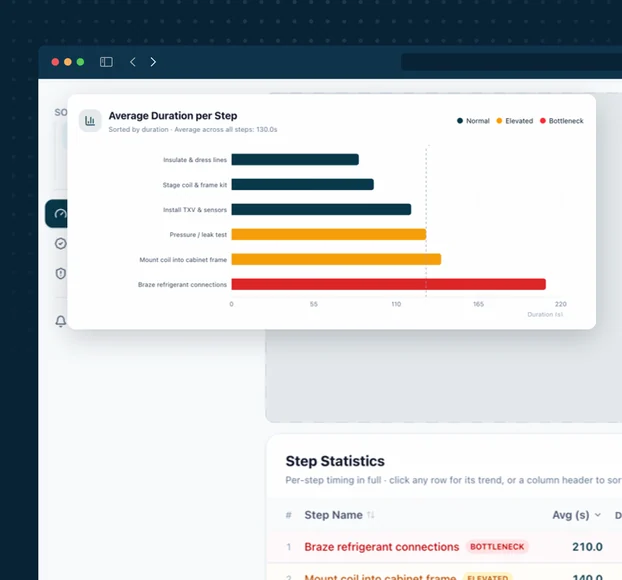The width and height of the screenshot is (622, 580).
Task: Click the Average Duration per Step title
Action: pyautogui.click(x=173, y=115)
